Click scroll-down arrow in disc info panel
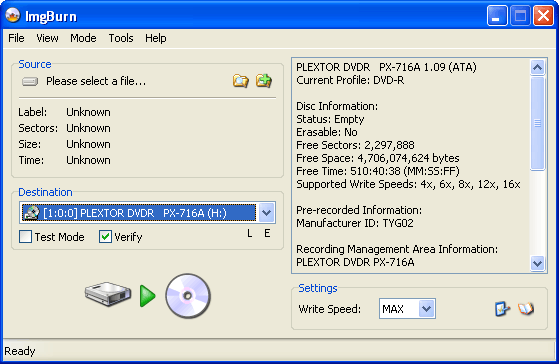 click(537, 263)
